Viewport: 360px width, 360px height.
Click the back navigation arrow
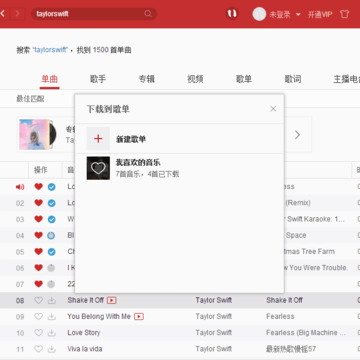tap(3, 14)
